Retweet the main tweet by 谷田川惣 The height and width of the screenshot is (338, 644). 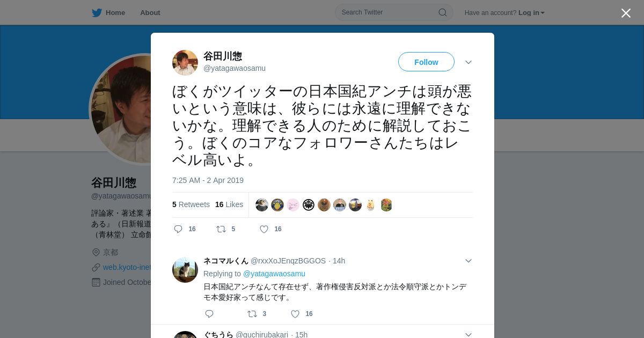click(221, 229)
